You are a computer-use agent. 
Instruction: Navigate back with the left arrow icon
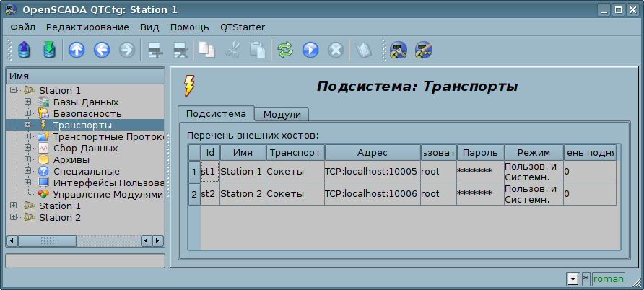[x=101, y=50]
